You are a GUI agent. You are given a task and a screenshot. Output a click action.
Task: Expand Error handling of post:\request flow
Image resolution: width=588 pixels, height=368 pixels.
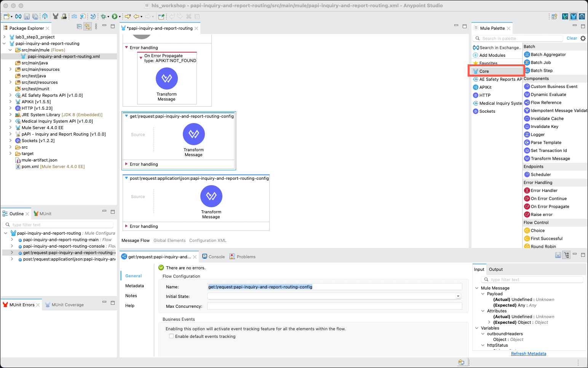coord(126,226)
